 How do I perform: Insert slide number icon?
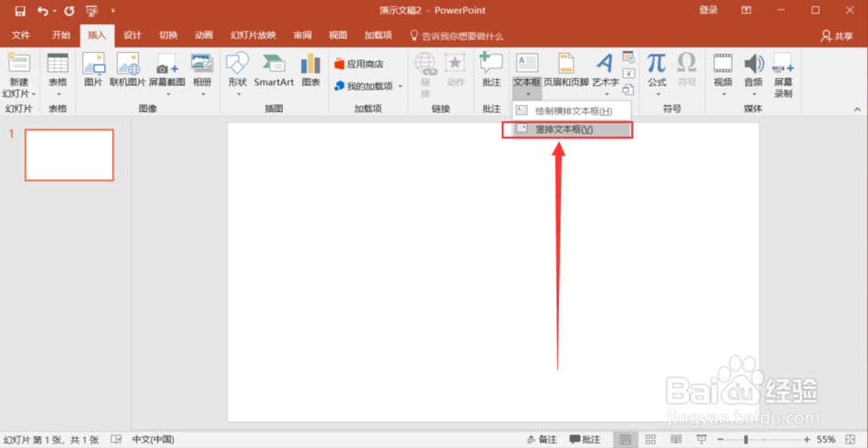[628, 73]
